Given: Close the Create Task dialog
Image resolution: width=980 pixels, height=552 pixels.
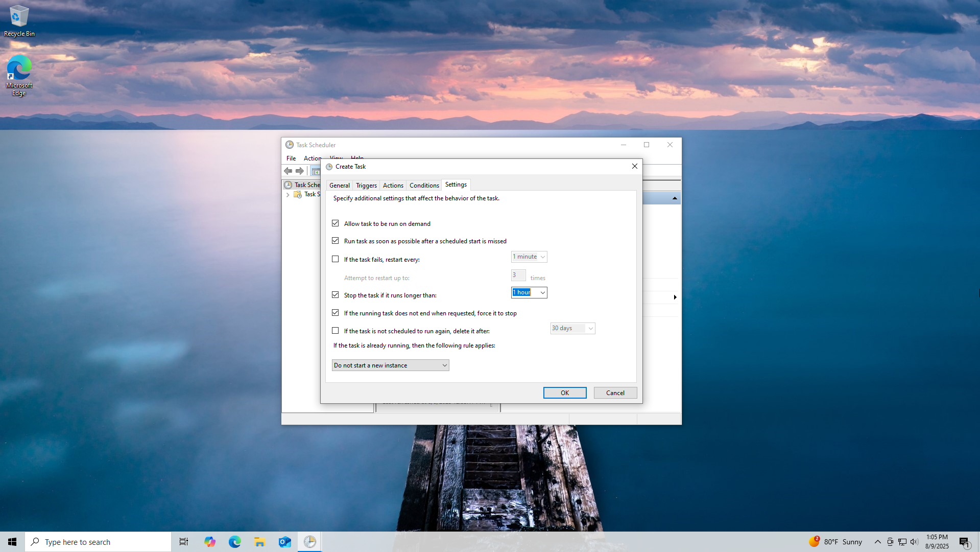Looking at the screenshot, I should (635, 166).
